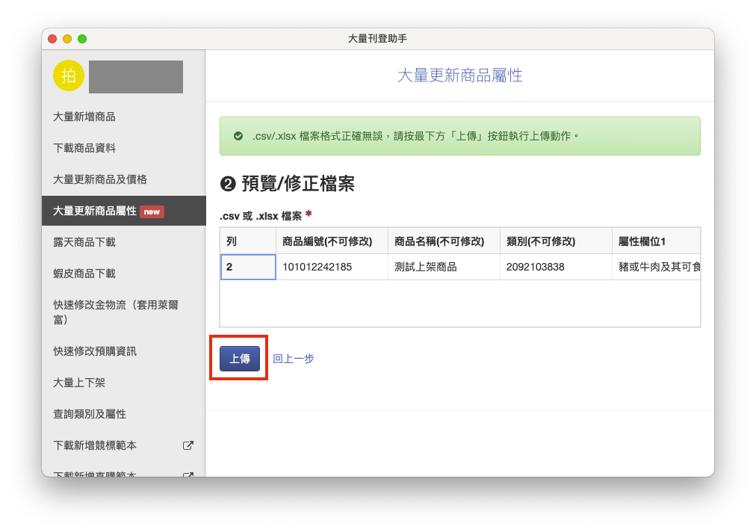Screen dimensions: 756x532
Task: Open 大量新增商品 in sidebar
Action: pyautogui.click(x=84, y=117)
